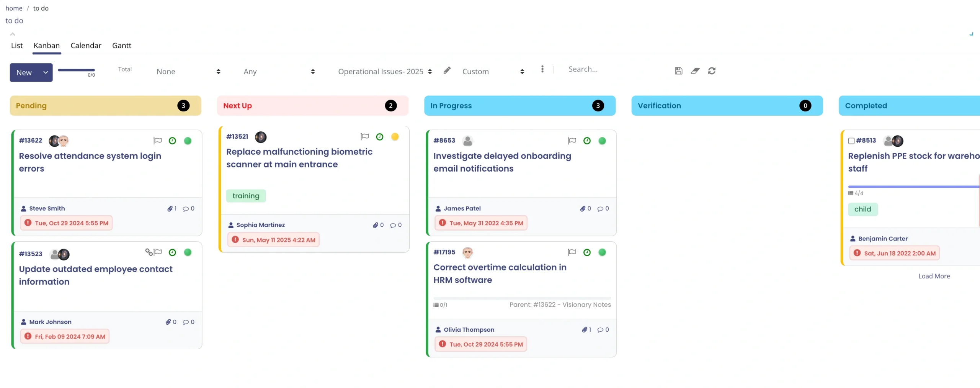Screen dimensions: 980x388
Task: Click the clock icon on task #13521
Action: click(x=379, y=137)
